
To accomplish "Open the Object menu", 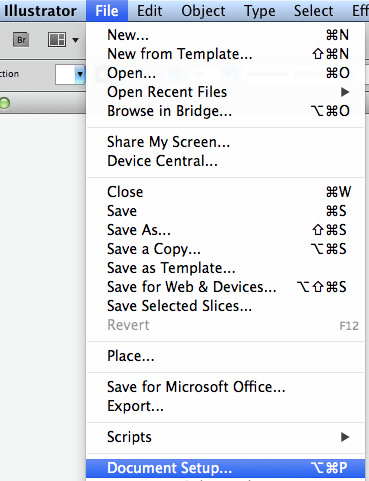I will pos(203,11).
